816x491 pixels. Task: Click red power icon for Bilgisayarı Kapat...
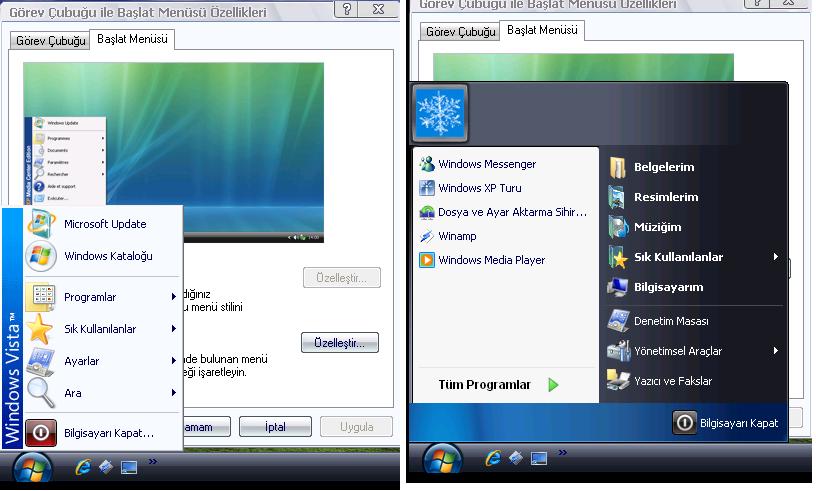click(x=41, y=433)
